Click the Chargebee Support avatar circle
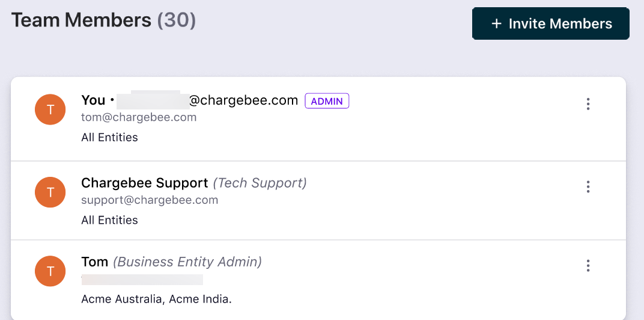This screenshot has height=320, width=644. coord(50,192)
